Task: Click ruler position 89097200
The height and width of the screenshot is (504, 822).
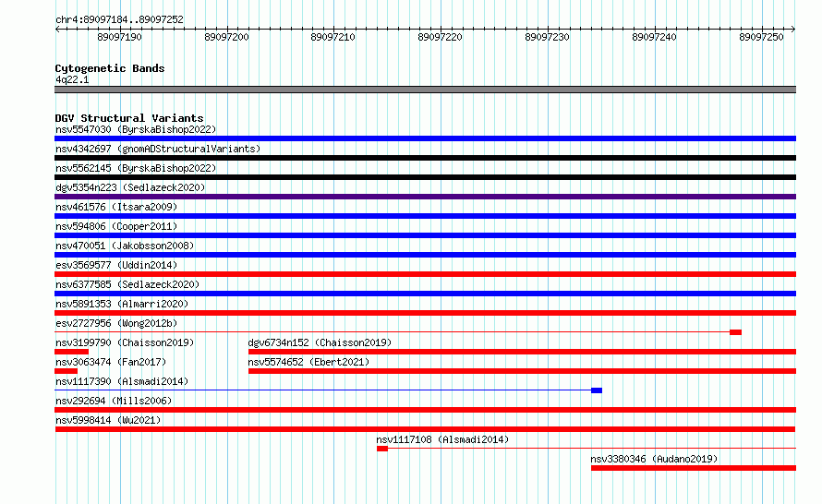Action: pos(226,37)
